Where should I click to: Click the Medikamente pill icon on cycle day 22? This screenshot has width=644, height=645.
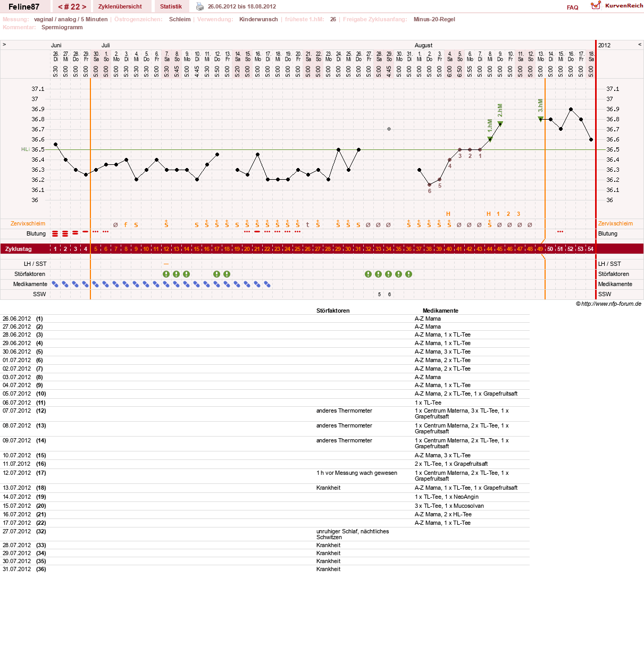click(x=267, y=284)
